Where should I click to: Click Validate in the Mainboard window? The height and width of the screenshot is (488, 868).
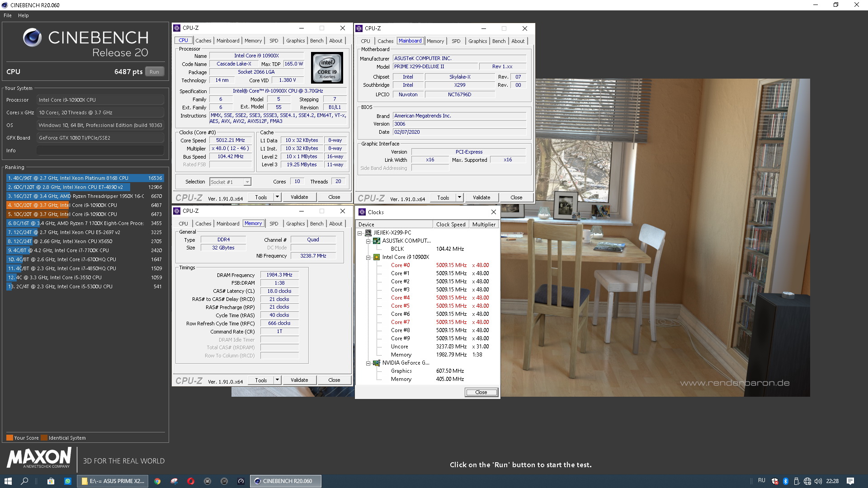coord(481,197)
